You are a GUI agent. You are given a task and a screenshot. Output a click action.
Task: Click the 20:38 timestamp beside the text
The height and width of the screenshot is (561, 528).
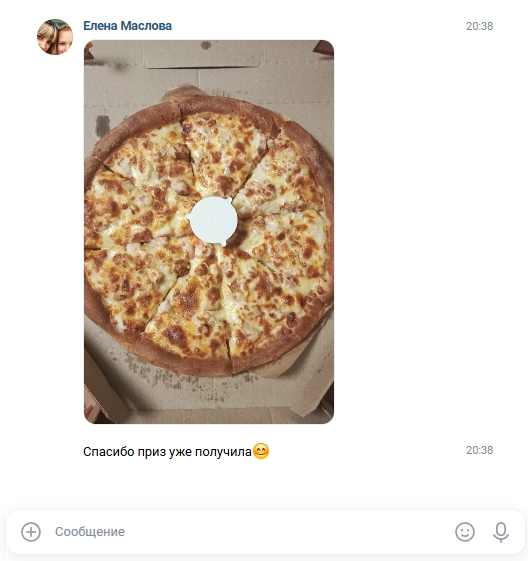[479, 450]
